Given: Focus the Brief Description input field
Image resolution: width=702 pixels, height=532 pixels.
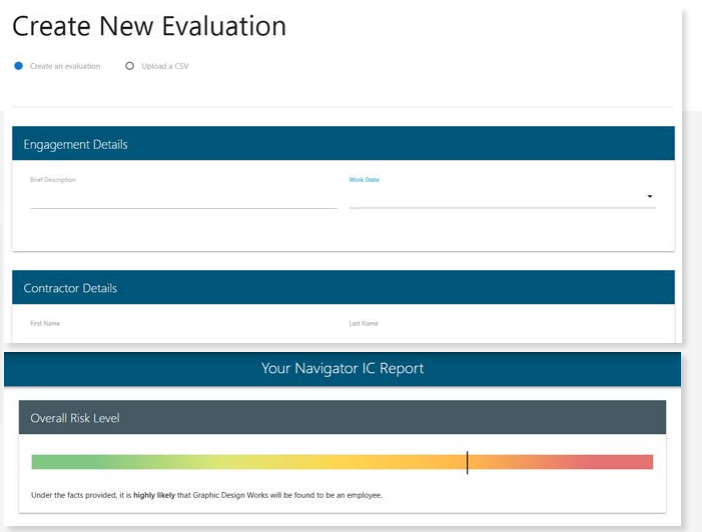Looking at the screenshot, I should point(184,198).
